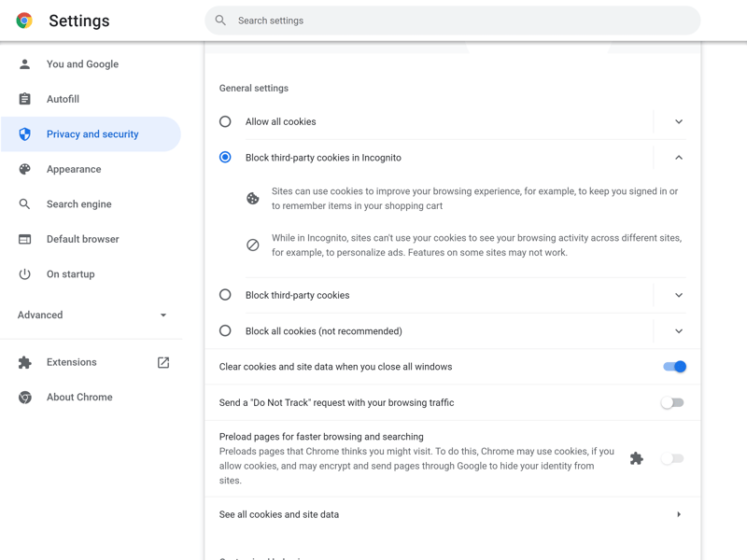The width and height of the screenshot is (747, 560).
Task: Choose Block all cookies (not recommended)
Action: (225, 330)
